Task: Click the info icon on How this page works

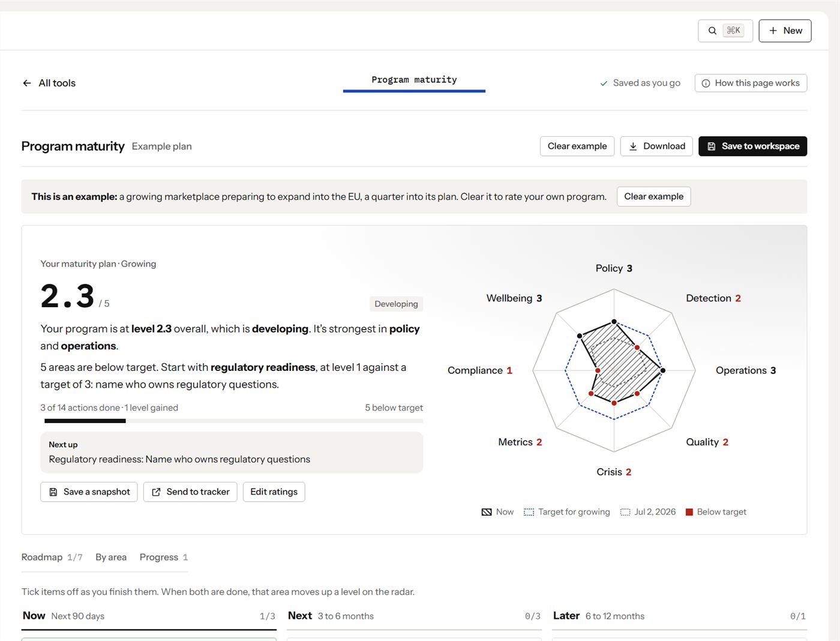Action: coord(706,83)
